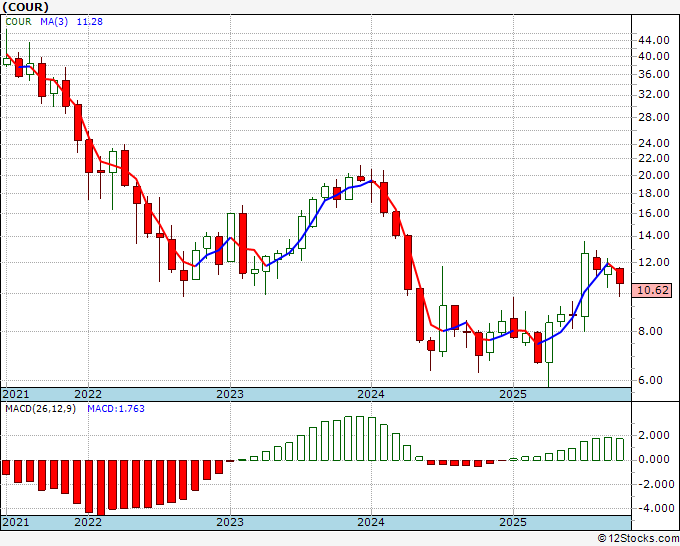Select the MA(3) legend label

pyautogui.click(x=54, y=22)
